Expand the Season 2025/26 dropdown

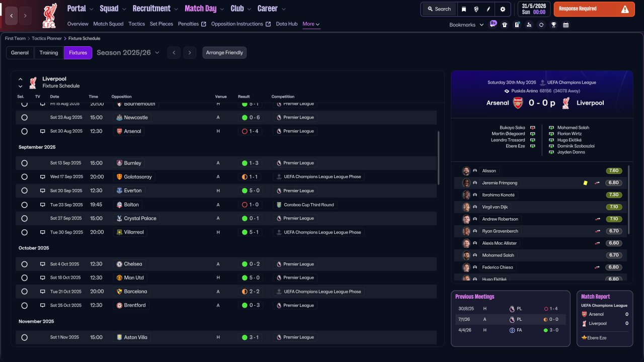pyautogui.click(x=128, y=53)
